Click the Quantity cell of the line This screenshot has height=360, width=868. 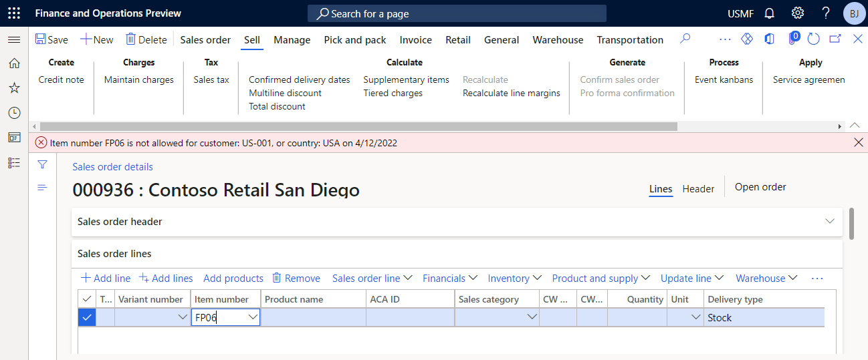pos(637,318)
